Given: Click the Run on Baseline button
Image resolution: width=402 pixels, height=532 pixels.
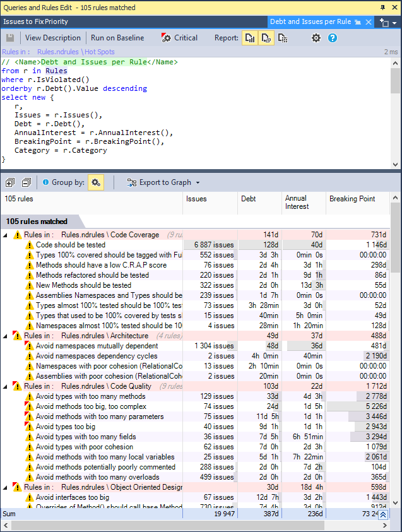Looking at the screenshot, I should click(x=117, y=38).
